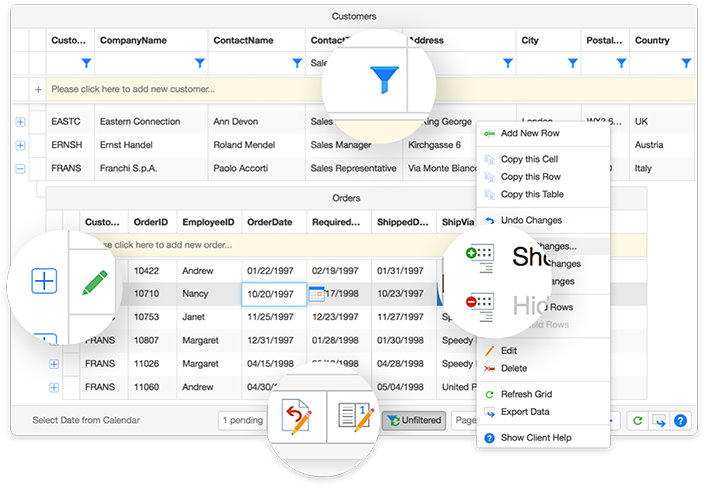
Task: Collapse the FRANS customer row
Action: tap(20, 169)
